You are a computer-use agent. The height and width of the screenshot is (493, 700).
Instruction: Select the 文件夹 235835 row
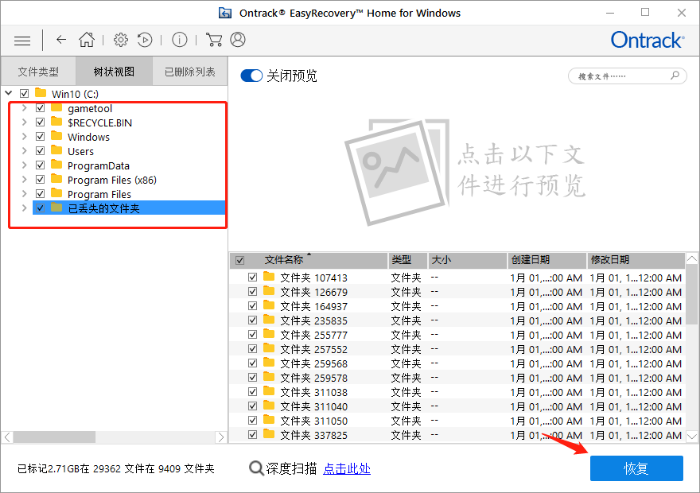458,320
